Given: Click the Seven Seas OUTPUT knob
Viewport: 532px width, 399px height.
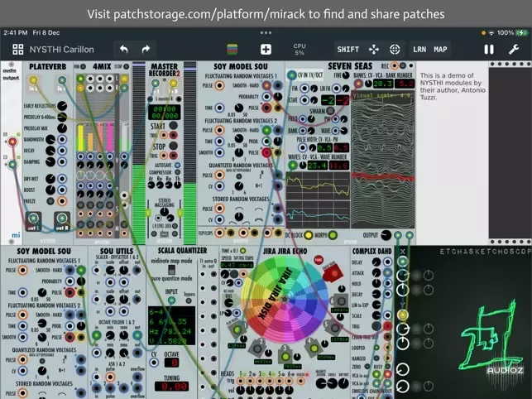Looking at the screenshot, I should (386, 235).
